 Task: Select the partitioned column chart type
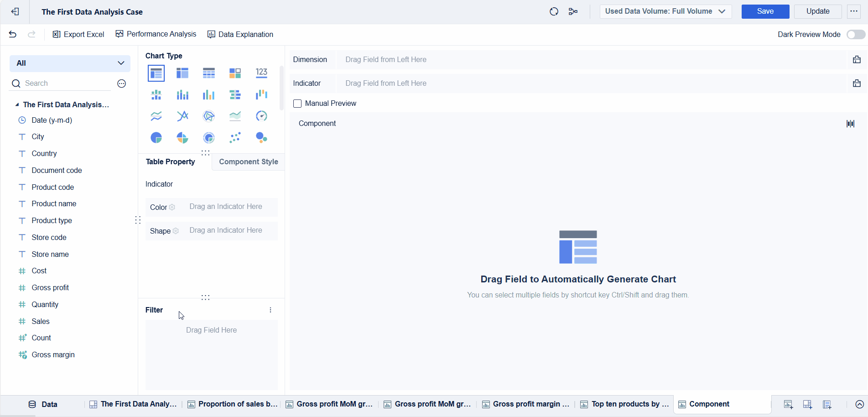coord(156,94)
